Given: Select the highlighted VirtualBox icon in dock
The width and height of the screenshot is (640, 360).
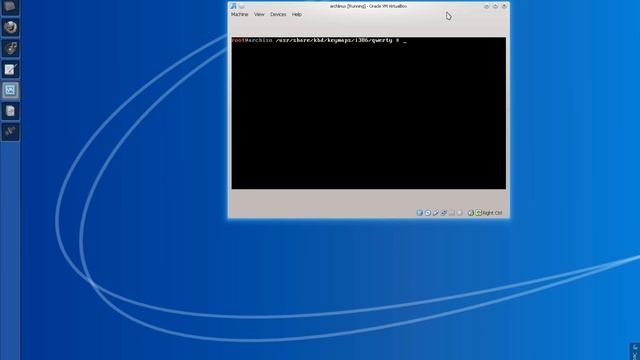Looking at the screenshot, I should [10, 90].
